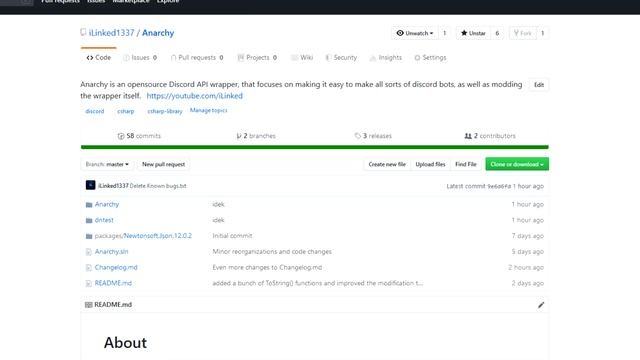Click the green language bar
640x360 pixels.
315,147
